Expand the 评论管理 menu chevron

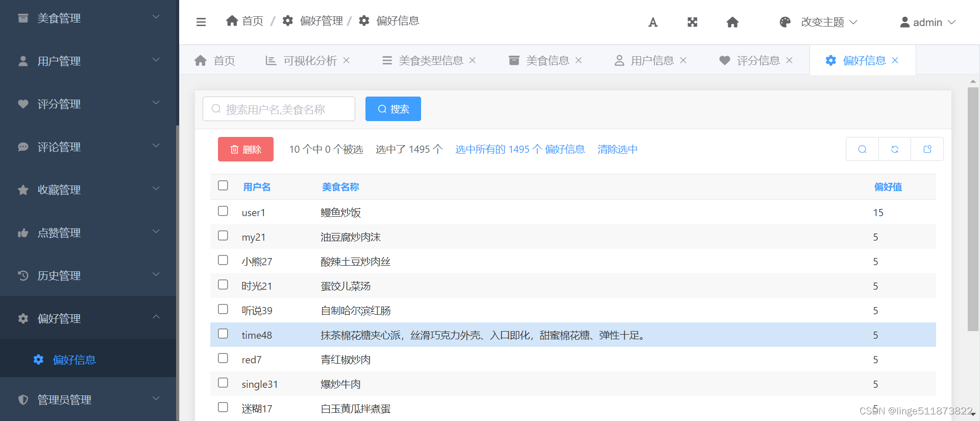tap(156, 146)
